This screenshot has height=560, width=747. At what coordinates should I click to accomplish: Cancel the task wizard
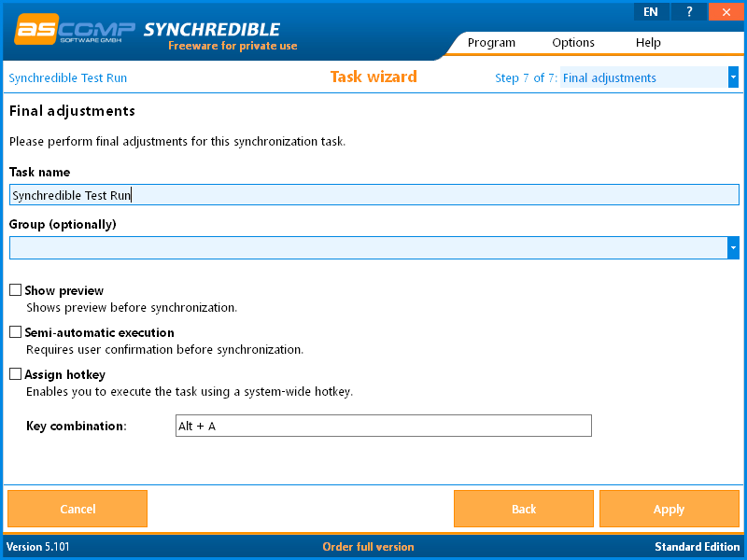(78, 509)
